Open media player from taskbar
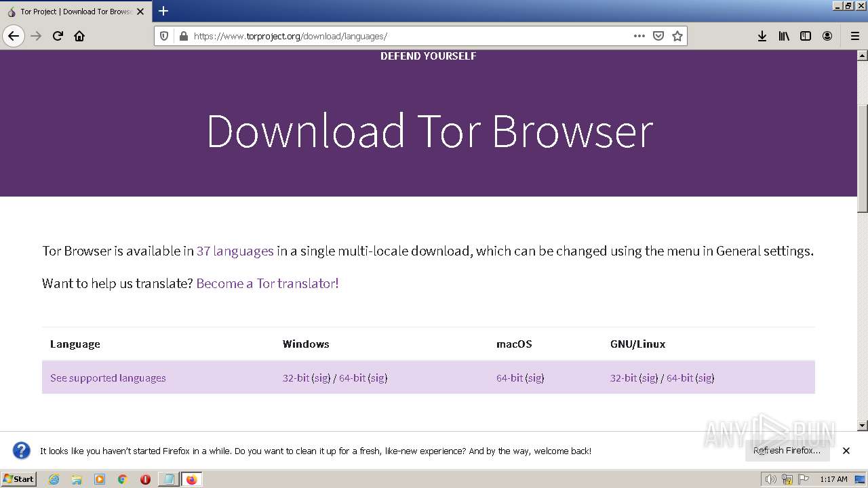 click(100, 479)
